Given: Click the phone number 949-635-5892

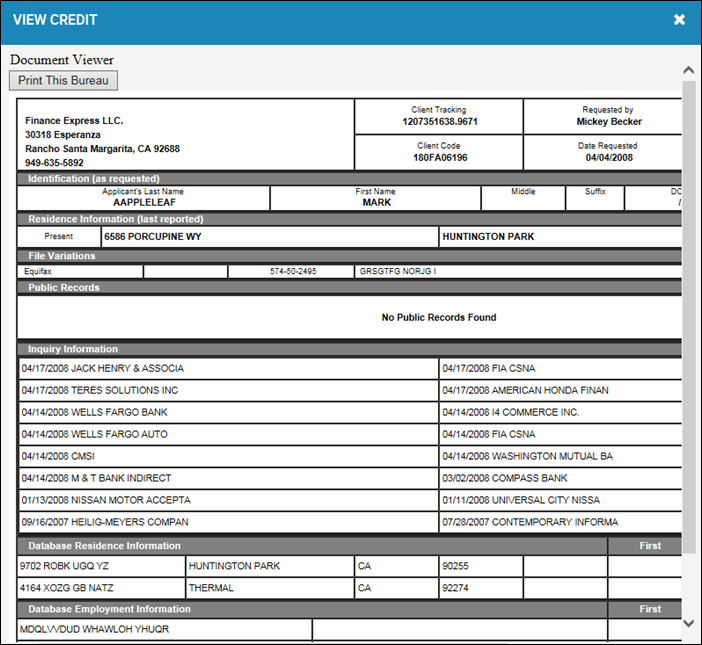Looking at the screenshot, I should [x=54, y=163].
